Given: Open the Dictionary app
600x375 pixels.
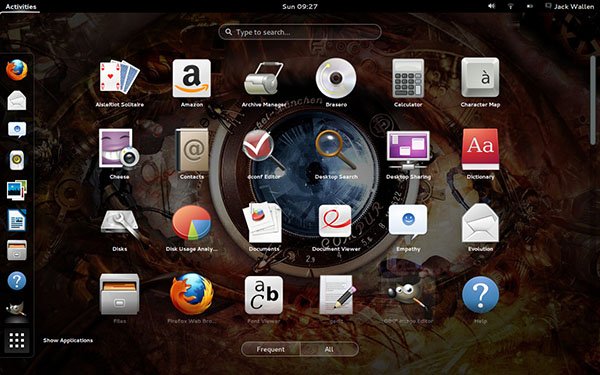Looking at the screenshot, I should (480, 149).
